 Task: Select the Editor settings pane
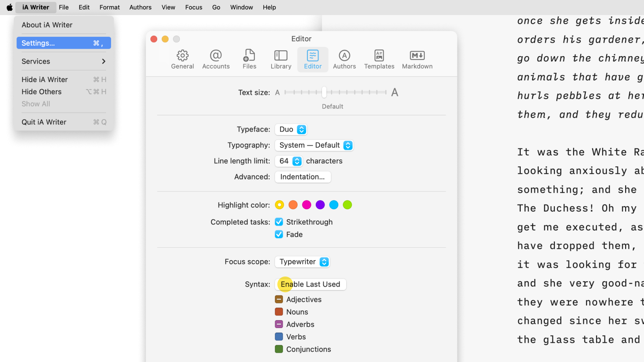pos(312,59)
